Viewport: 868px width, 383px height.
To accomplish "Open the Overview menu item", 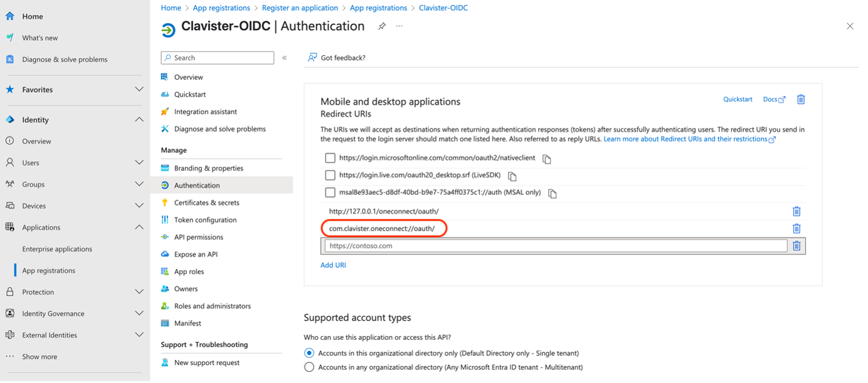I will click(188, 77).
